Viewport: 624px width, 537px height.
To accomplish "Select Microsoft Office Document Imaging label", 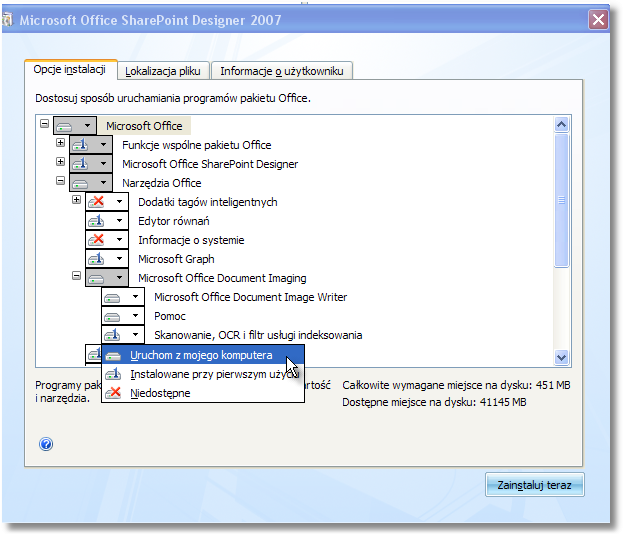I will pyautogui.click(x=222, y=278).
